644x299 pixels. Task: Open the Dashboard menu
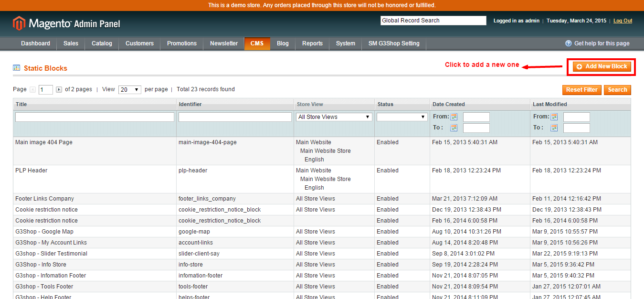click(x=35, y=43)
